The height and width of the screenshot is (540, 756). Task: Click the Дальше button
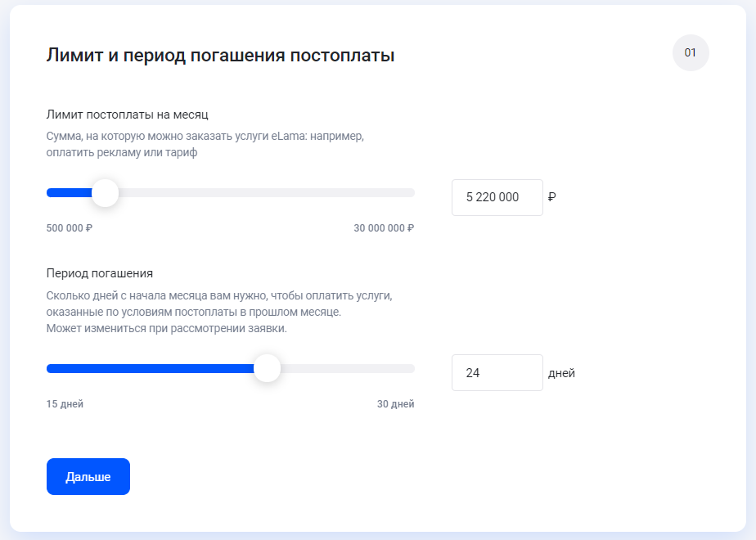tap(88, 476)
